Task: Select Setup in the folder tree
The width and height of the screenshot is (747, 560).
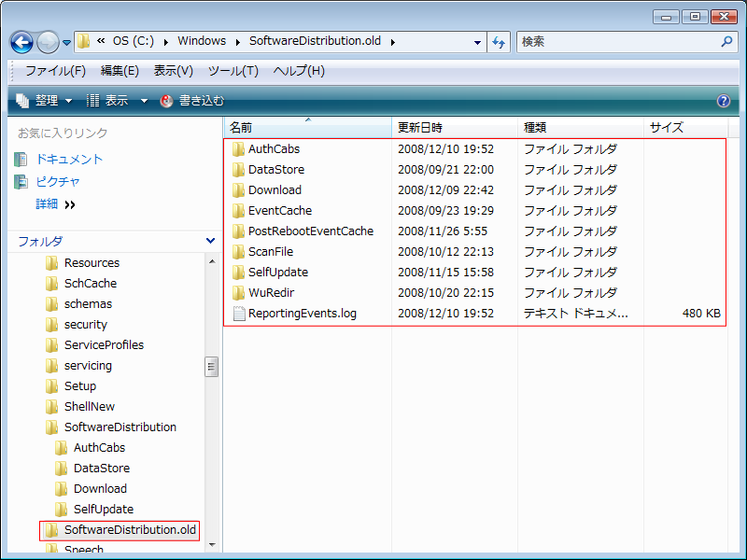Action: pyautogui.click(x=80, y=385)
